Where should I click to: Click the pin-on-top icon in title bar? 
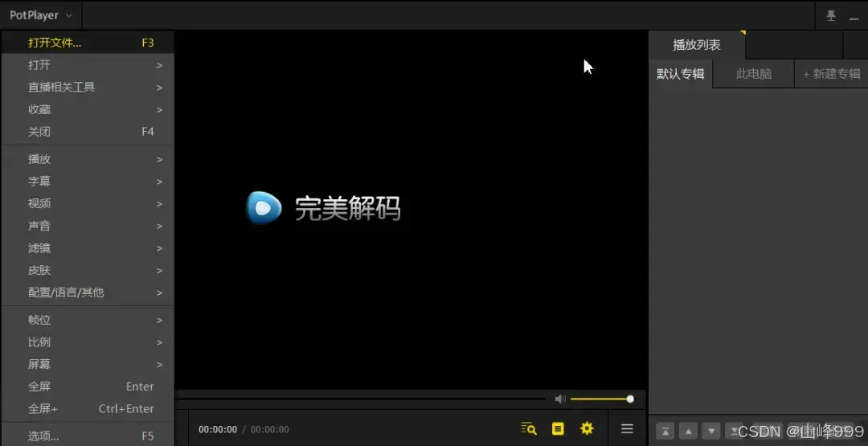831,16
